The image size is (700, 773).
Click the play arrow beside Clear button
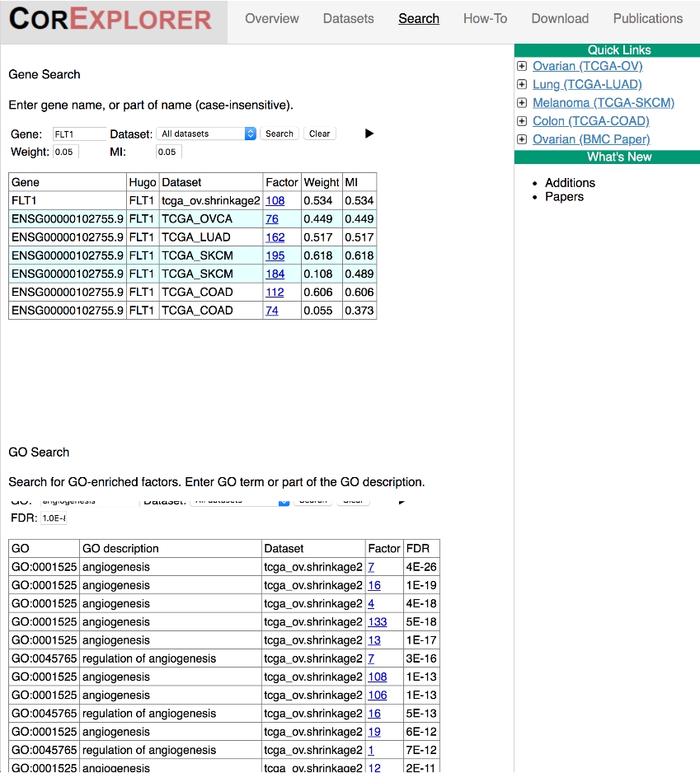click(x=369, y=134)
